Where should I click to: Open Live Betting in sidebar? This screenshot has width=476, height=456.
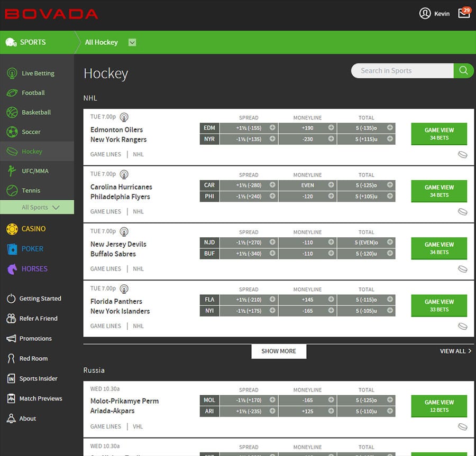pos(37,73)
